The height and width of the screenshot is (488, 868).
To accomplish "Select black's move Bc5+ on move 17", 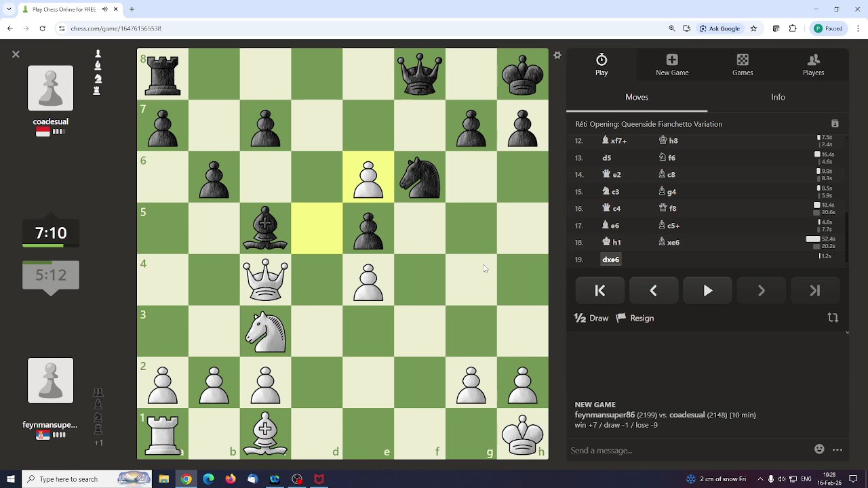I will coord(669,226).
